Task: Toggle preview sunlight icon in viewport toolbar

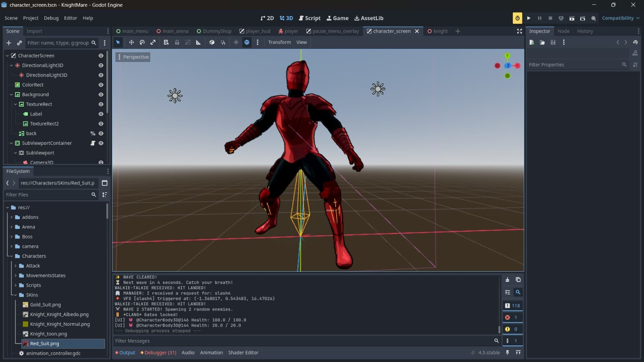Action: [x=236, y=42]
